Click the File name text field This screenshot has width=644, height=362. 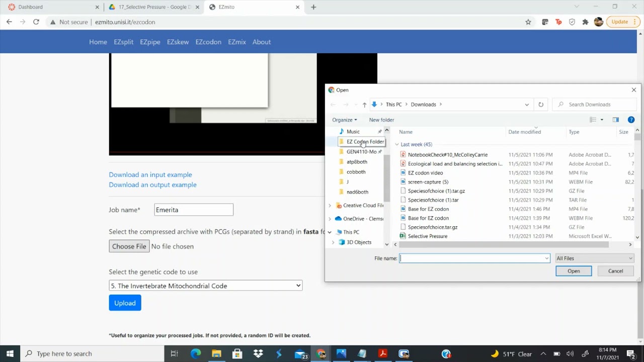click(x=471, y=258)
